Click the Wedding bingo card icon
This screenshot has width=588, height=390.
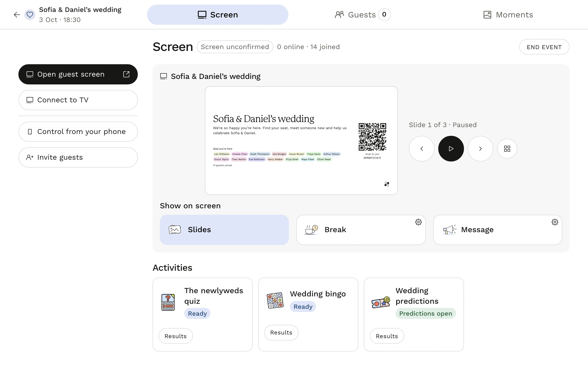tap(275, 301)
